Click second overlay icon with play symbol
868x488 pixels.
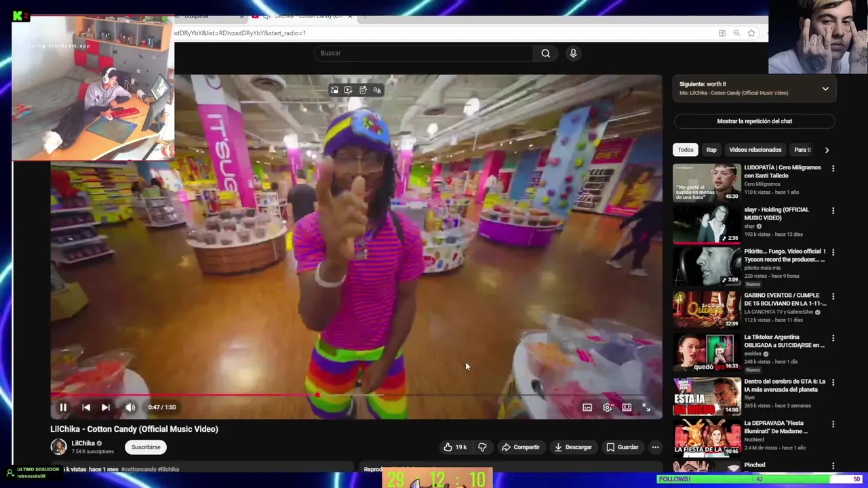coord(348,90)
